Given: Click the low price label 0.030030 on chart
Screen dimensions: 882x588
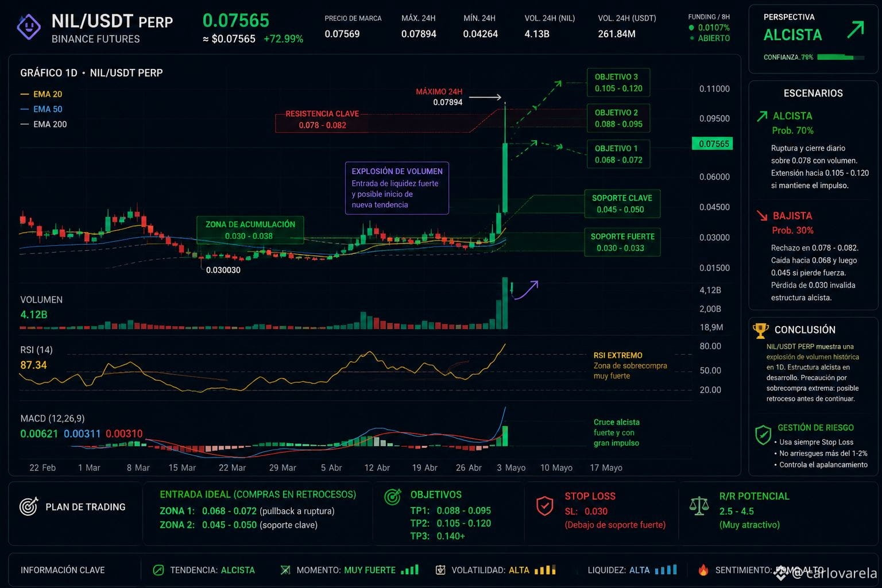Looking at the screenshot, I should tap(223, 270).
